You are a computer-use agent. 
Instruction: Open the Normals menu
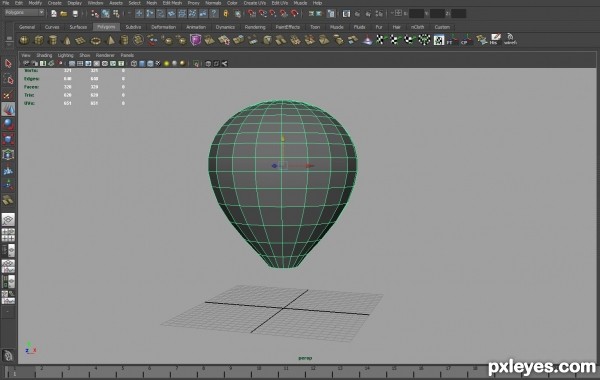213,3
